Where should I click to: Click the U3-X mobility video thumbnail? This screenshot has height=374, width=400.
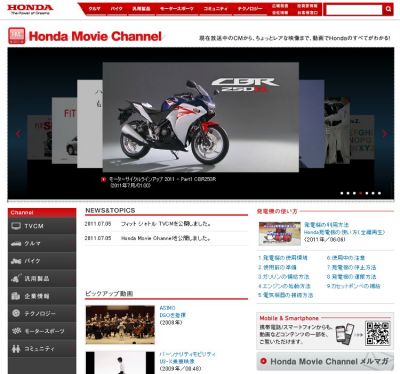[120, 363]
